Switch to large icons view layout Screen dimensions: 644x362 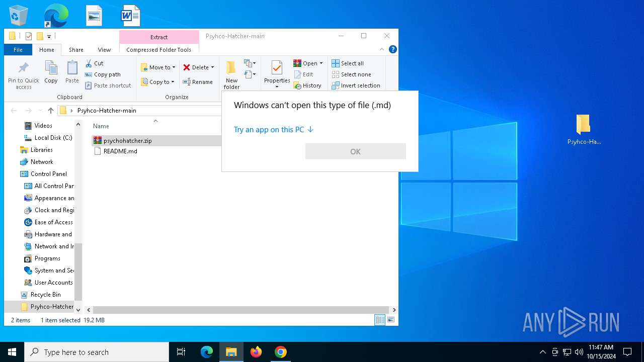coord(390,320)
